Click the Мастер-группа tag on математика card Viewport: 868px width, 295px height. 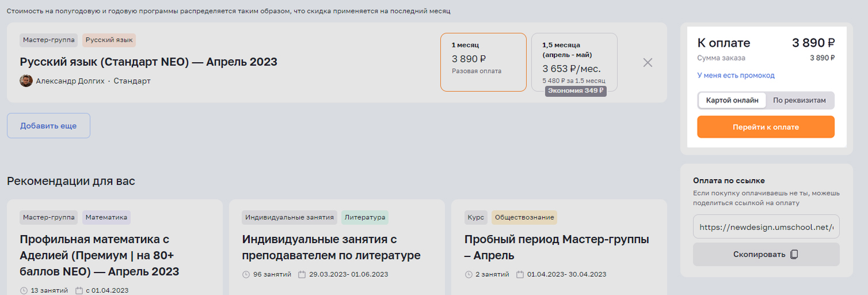click(49, 217)
